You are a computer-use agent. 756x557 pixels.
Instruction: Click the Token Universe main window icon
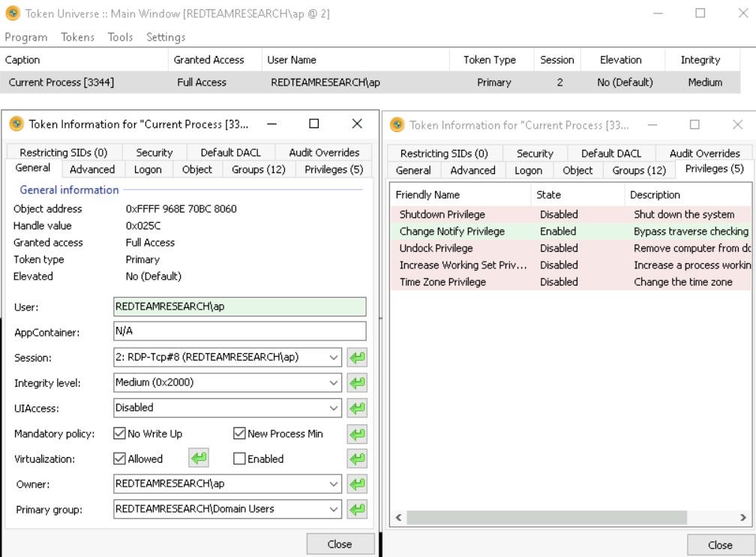[x=13, y=13]
